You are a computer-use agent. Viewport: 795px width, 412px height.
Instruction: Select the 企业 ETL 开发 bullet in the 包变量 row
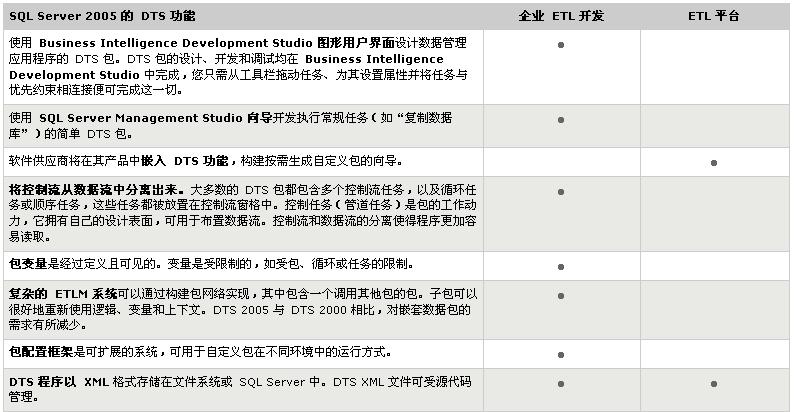click(x=561, y=267)
